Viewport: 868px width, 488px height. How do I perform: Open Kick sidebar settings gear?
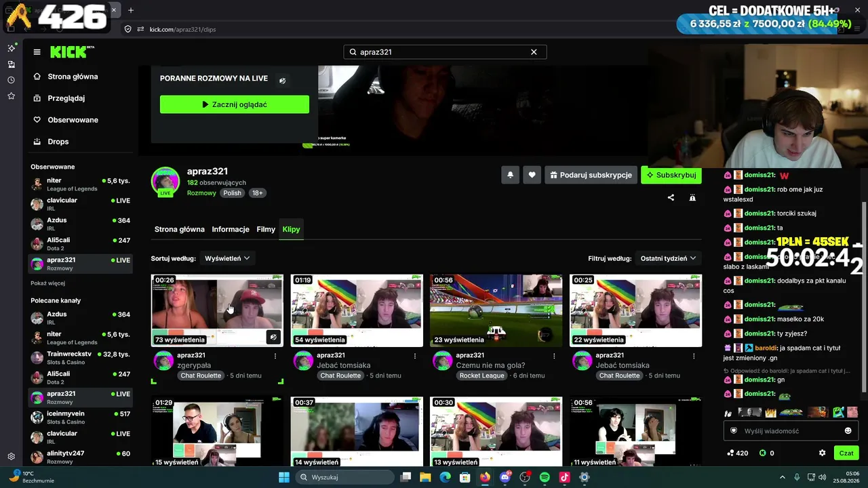point(11,457)
